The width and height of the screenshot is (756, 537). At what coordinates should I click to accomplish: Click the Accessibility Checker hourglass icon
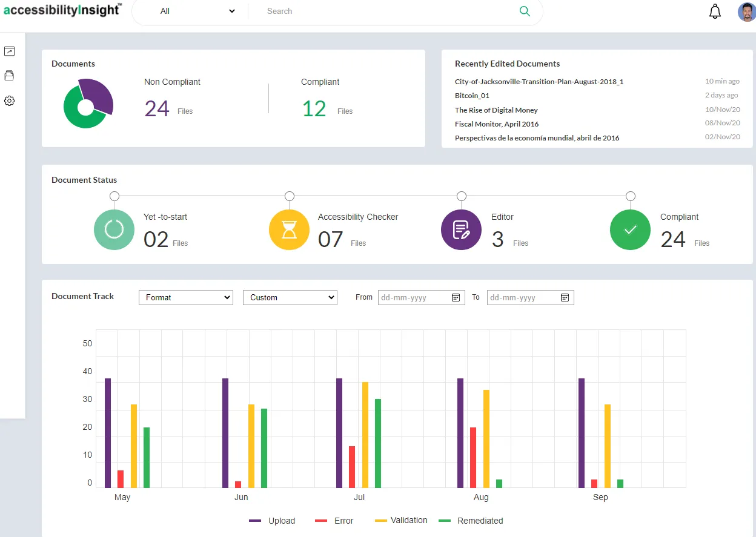point(289,229)
